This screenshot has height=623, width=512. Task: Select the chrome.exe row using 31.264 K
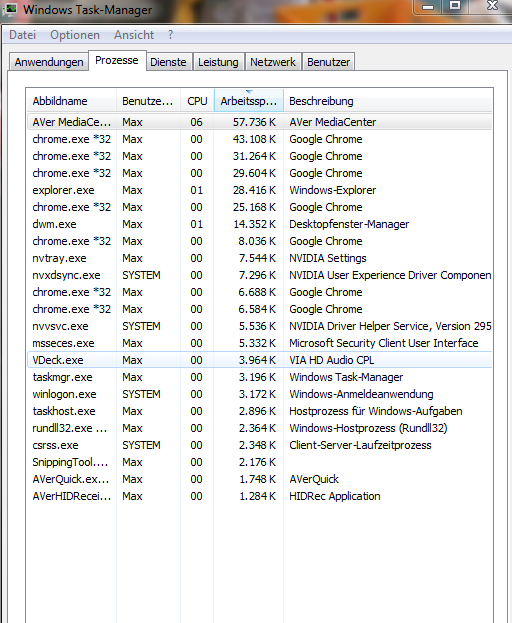coord(260,156)
